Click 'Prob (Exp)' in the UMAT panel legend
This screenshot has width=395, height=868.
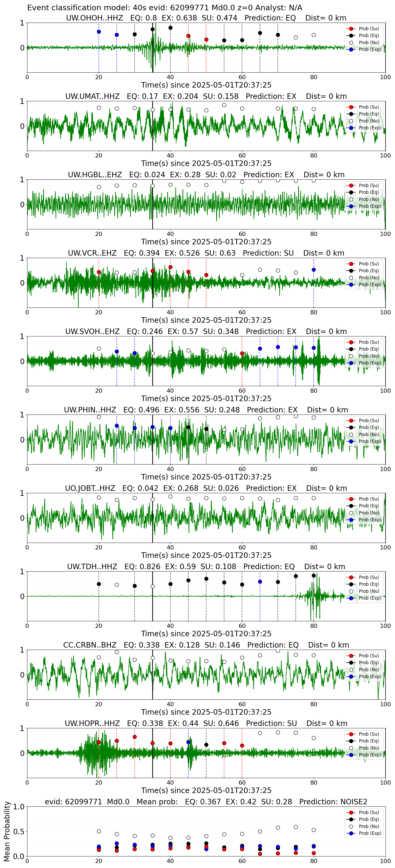tap(370, 128)
